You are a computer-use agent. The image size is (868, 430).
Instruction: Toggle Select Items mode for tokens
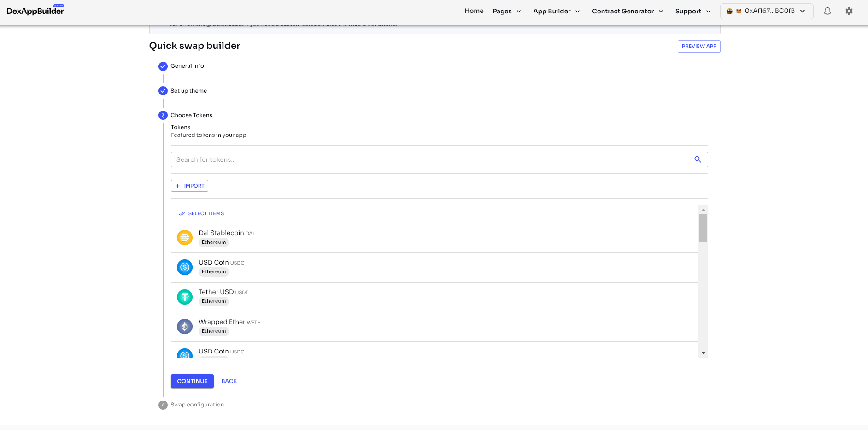(201, 213)
